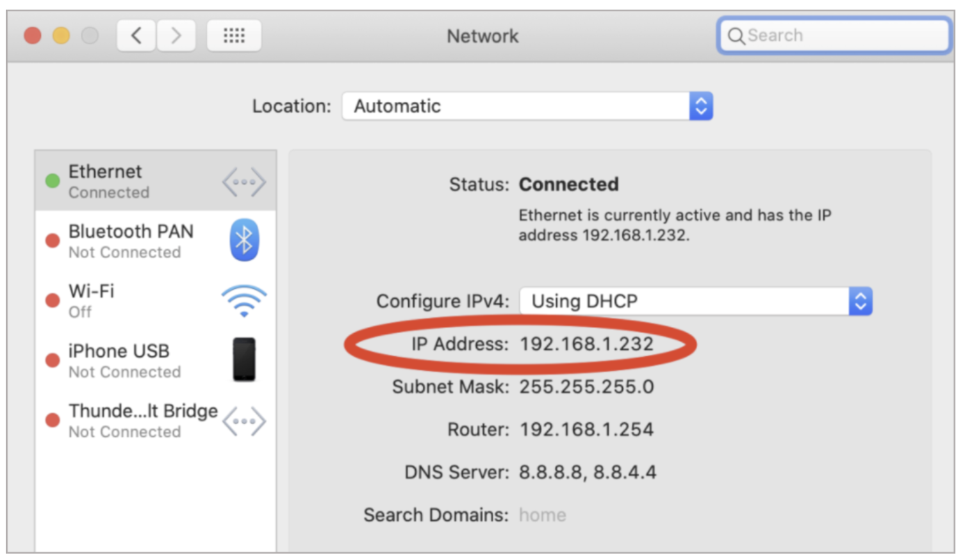Show all preferences grid button
This screenshot has height=560, width=965.
pyautogui.click(x=234, y=35)
